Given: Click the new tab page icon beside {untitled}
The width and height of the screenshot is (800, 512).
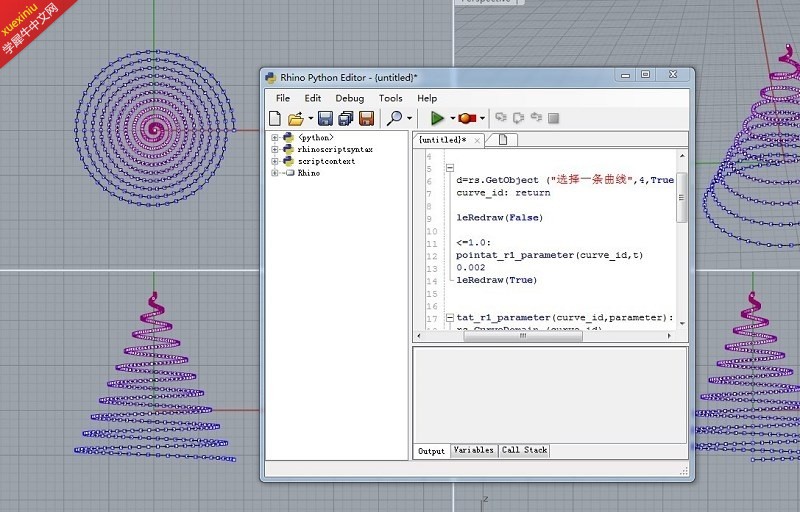Looking at the screenshot, I should click(503, 140).
